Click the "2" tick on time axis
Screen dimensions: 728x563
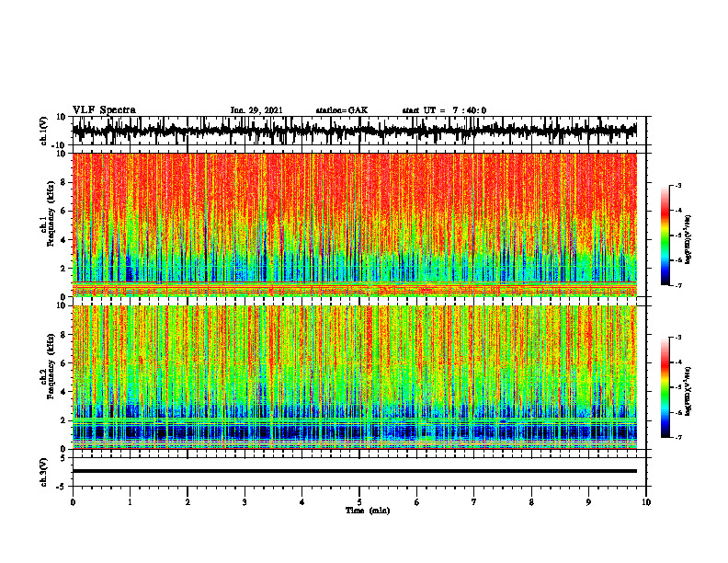coord(188,502)
